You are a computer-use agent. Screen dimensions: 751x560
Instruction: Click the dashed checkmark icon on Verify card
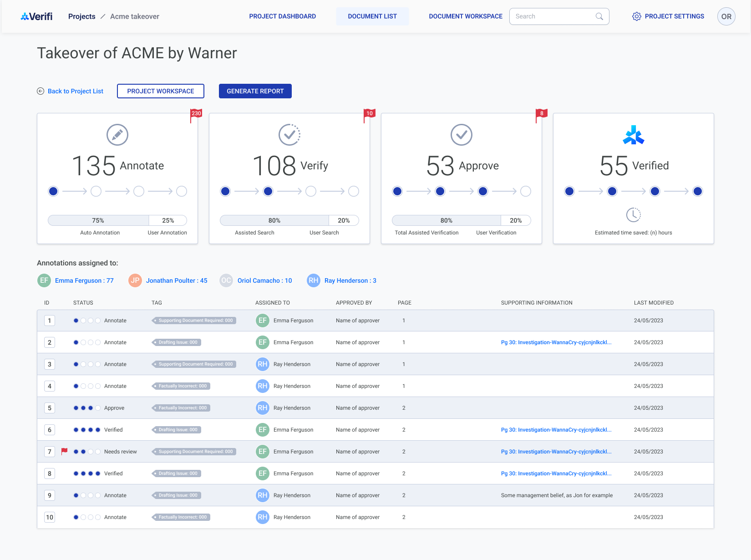coord(289,135)
